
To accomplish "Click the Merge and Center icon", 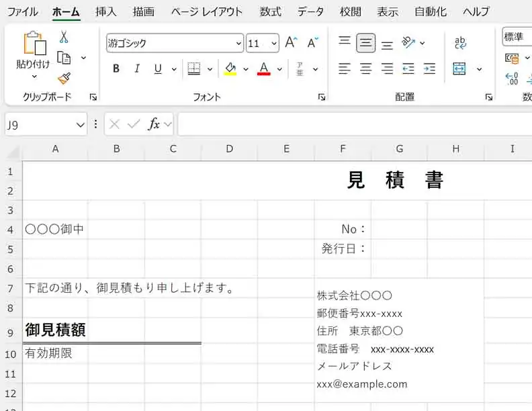I will pyautogui.click(x=459, y=68).
